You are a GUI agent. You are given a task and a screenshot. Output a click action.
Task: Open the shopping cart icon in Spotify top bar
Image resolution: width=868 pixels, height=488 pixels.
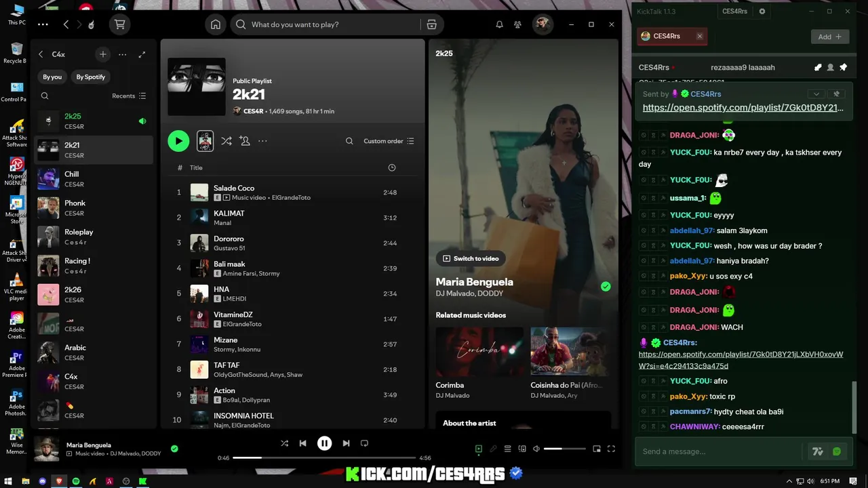coord(120,24)
